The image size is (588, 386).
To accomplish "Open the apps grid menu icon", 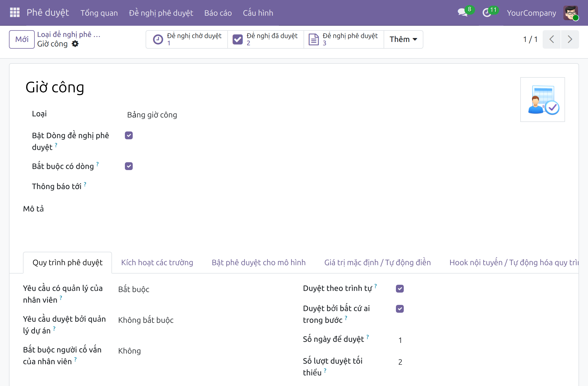I will (x=15, y=13).
